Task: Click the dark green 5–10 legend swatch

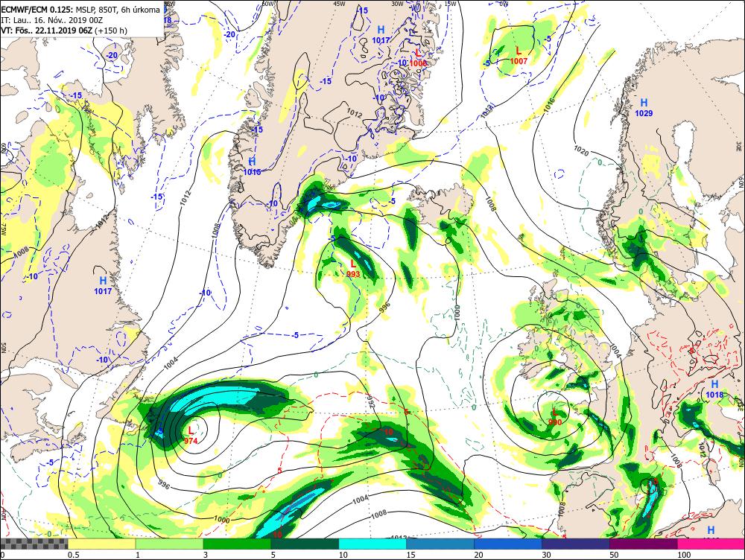Action: point(305,544)
